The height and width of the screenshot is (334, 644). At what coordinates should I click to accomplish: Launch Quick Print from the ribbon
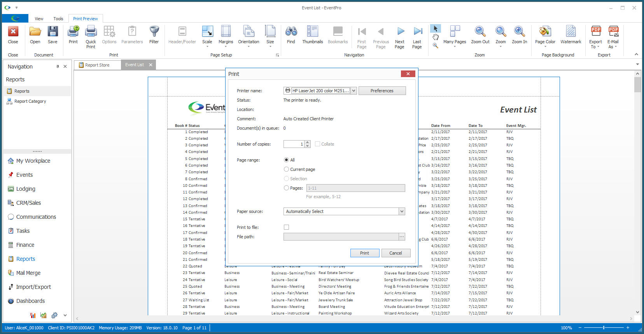91,32
